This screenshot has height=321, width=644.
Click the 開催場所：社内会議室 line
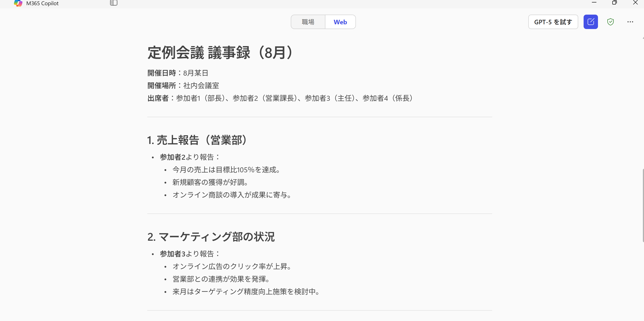click(x=183, y=85)
